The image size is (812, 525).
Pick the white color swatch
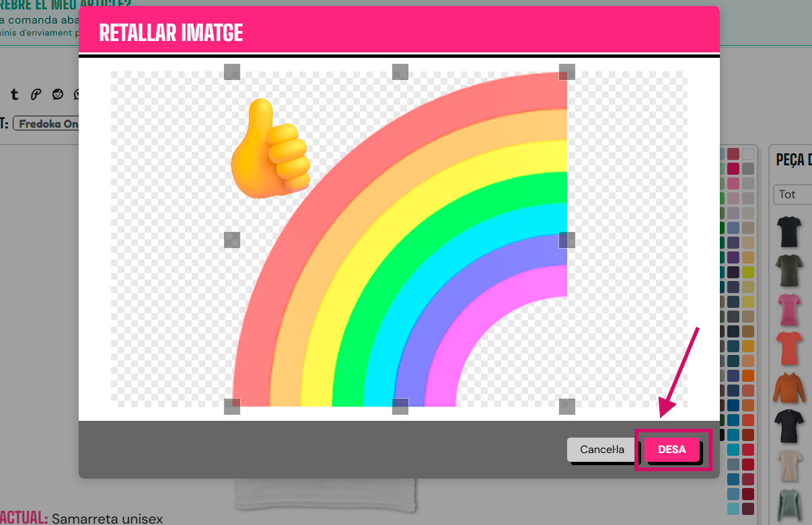[748, 154]
